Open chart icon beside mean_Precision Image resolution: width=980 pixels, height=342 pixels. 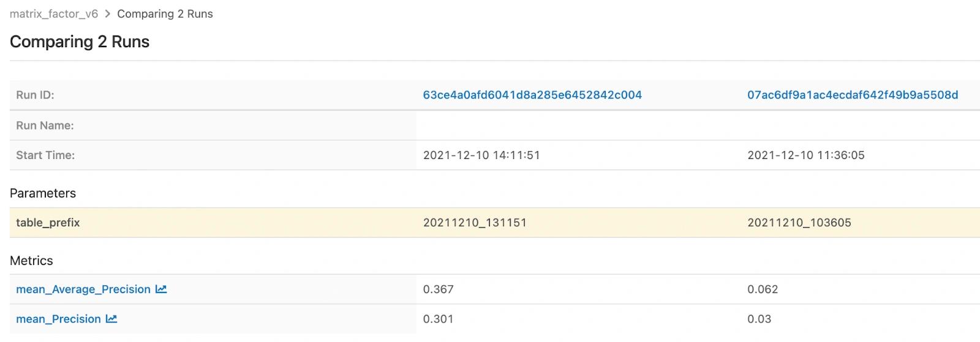[x=111, y=319]
